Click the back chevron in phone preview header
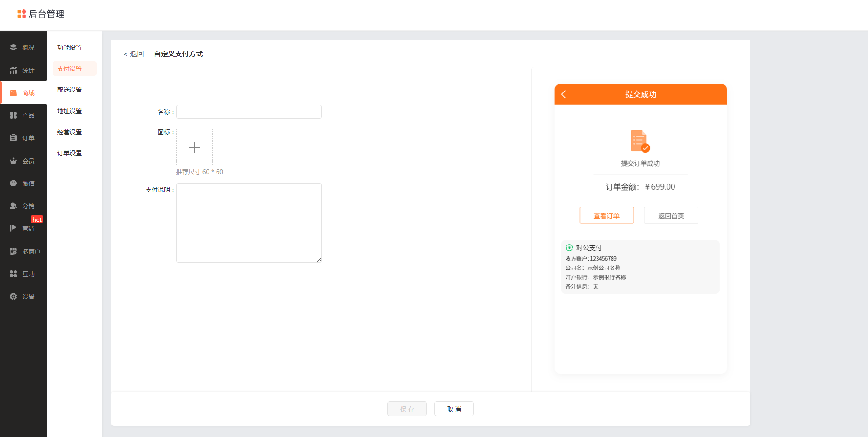Image resolution: width=868 pixels, height=437 pixels. tap(564, 94)
